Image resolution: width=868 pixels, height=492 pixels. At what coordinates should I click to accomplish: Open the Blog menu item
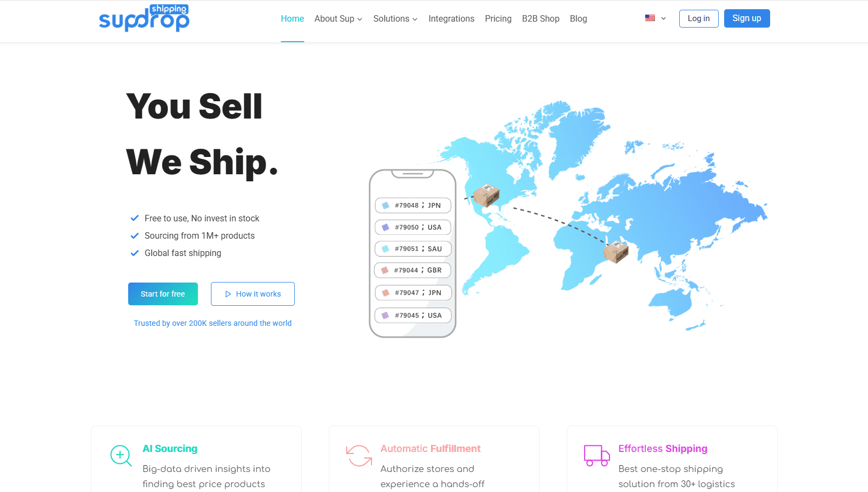(x=578, y=18)
